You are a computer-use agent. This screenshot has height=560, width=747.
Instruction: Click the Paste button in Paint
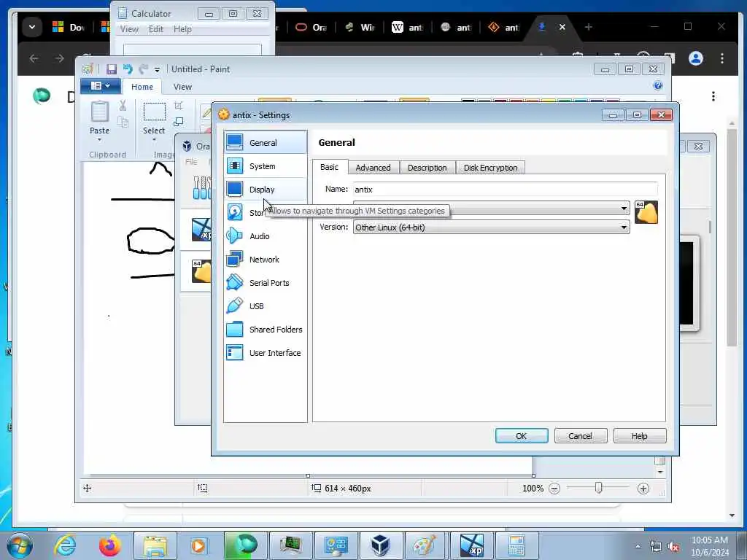(99, 117)
